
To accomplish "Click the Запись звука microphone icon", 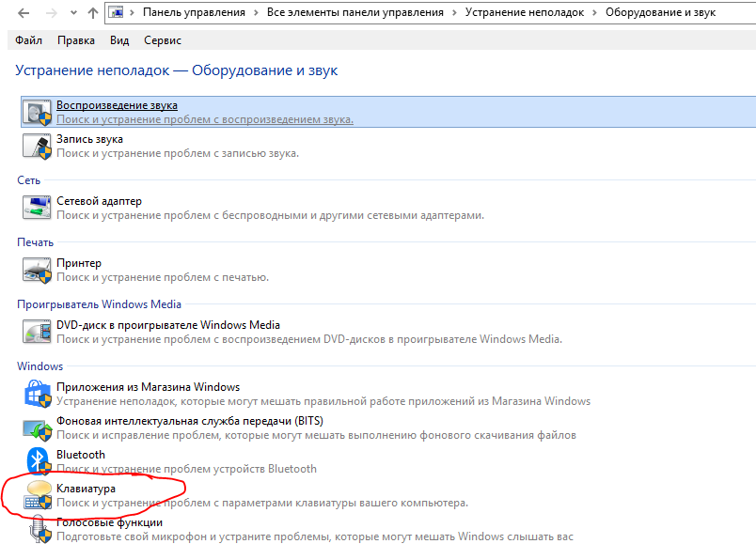I will [x=37, y=147].
